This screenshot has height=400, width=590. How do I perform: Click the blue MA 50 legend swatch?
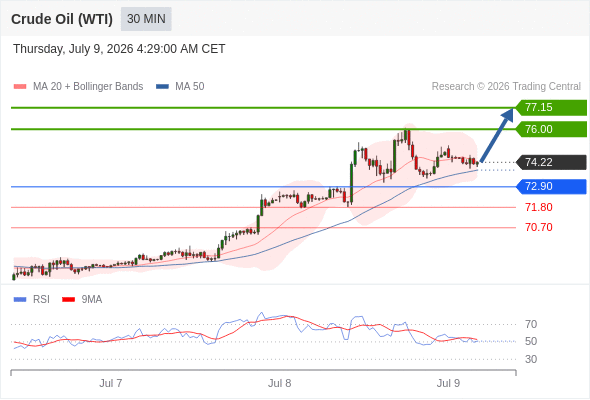(x=162, y=87)
